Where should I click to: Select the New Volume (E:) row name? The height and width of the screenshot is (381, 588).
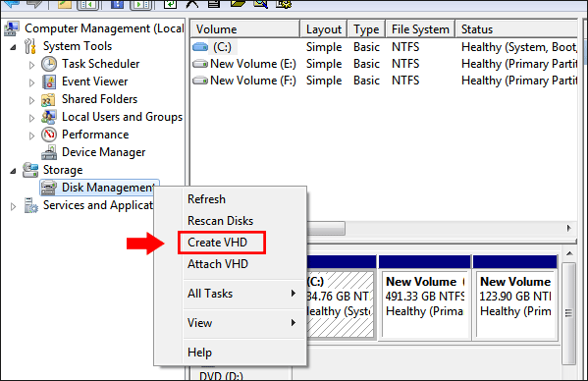253,64
